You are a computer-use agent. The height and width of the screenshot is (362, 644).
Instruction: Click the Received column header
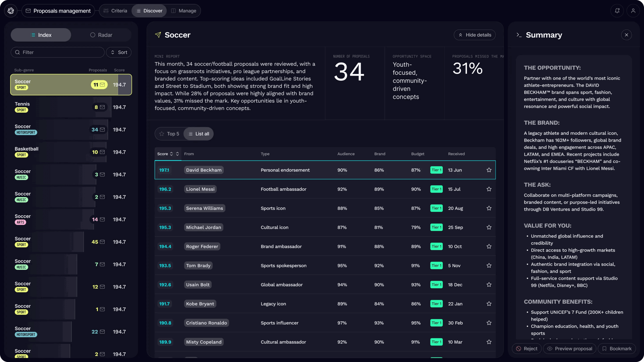[x=456, y=154]
